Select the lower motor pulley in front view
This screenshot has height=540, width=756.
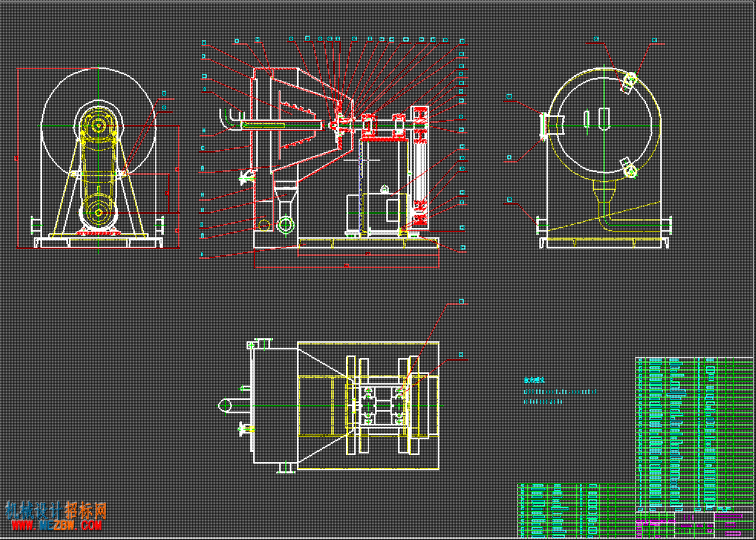tap(99, 212)
